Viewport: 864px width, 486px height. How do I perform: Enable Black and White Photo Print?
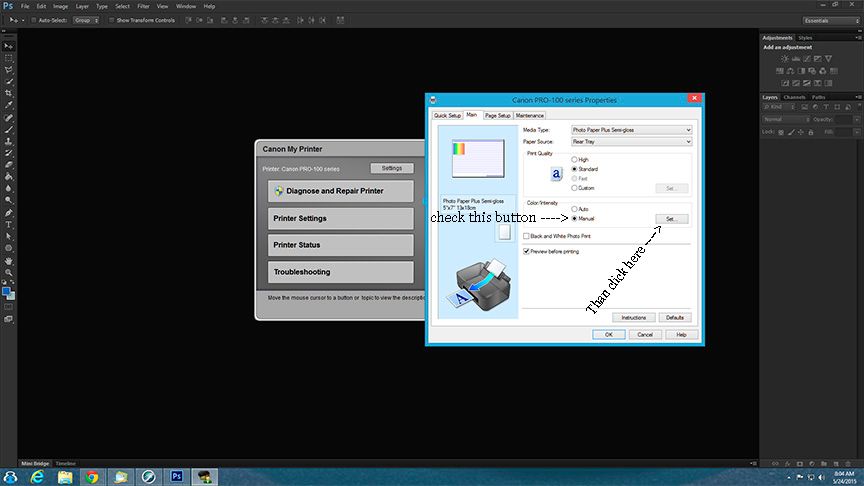(527, 236)
